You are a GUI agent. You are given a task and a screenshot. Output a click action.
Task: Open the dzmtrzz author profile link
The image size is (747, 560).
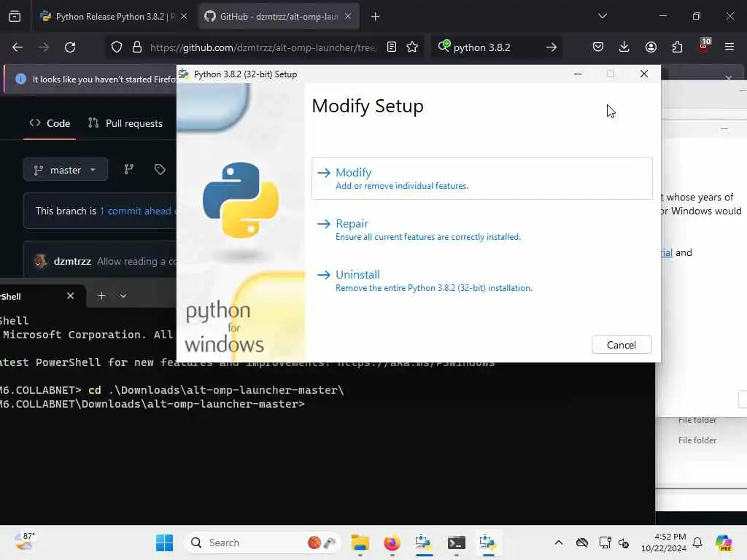72,261
